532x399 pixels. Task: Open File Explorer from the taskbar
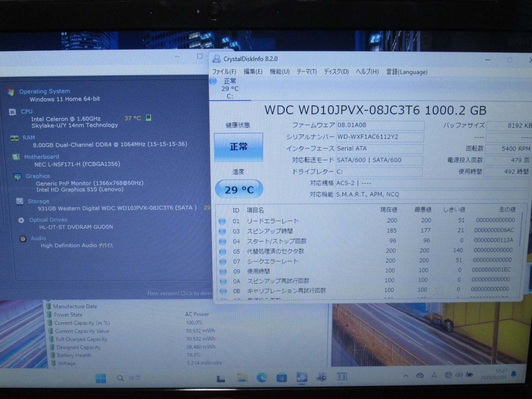pyautogui.click(x=242, y=377)
